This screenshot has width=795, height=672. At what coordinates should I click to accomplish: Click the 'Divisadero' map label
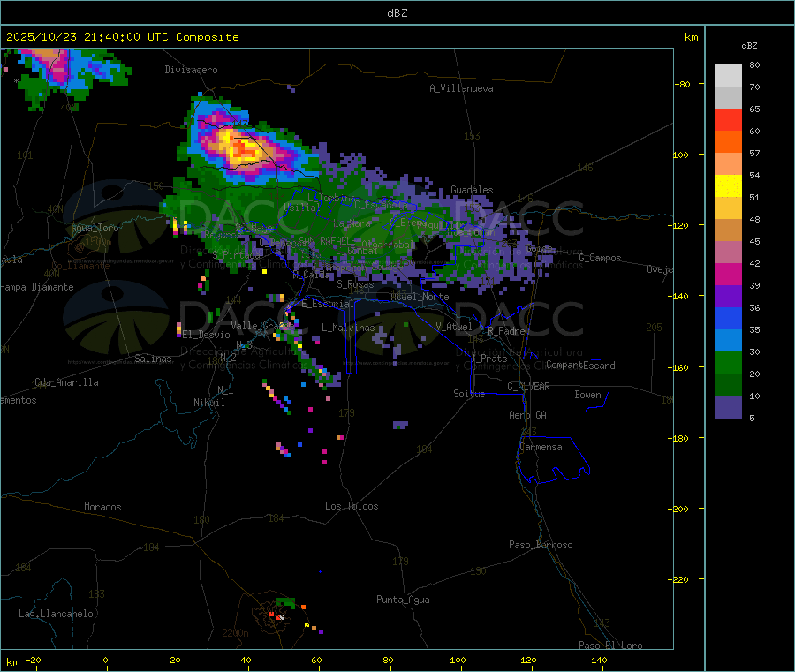click(x=191, y=70)
